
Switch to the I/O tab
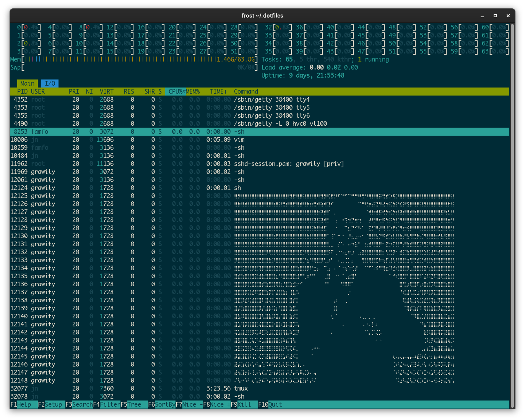click(50, 83)
